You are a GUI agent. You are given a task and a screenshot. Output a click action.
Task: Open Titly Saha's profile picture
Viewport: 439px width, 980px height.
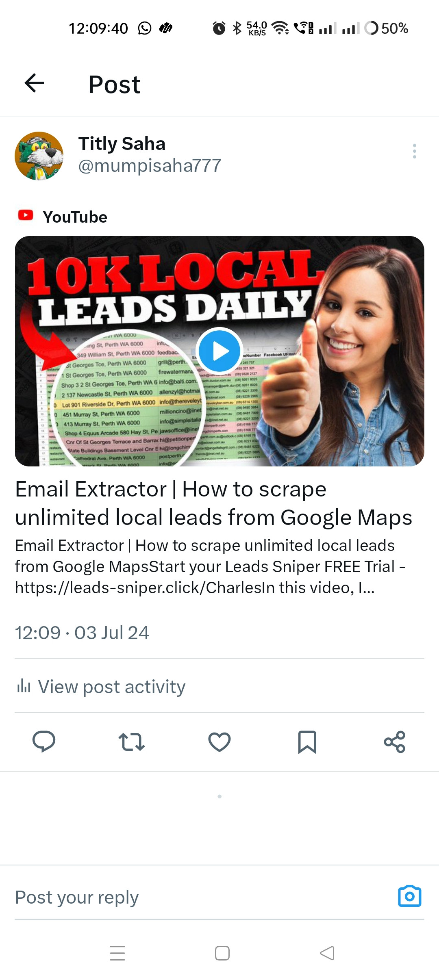tap(39, 156)
